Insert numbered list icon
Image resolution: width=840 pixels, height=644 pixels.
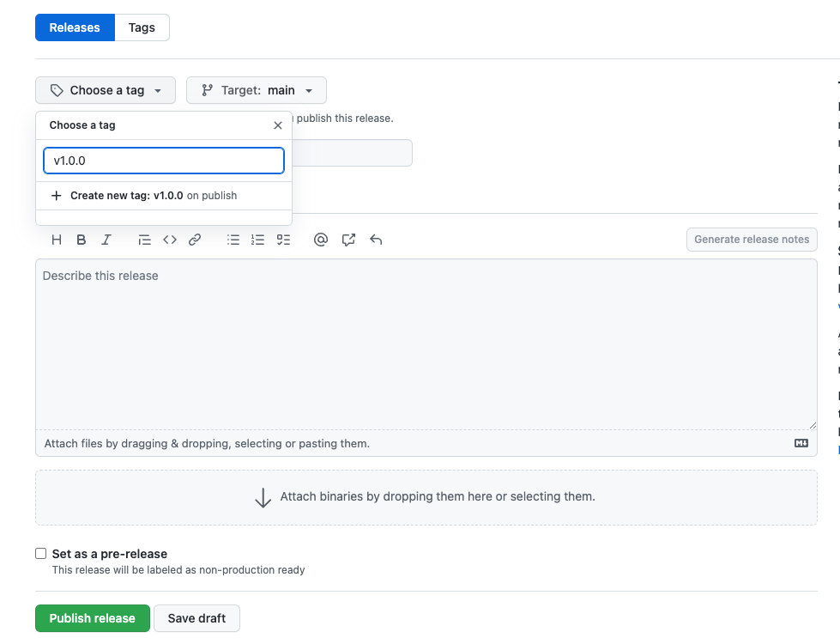point(257,240)
